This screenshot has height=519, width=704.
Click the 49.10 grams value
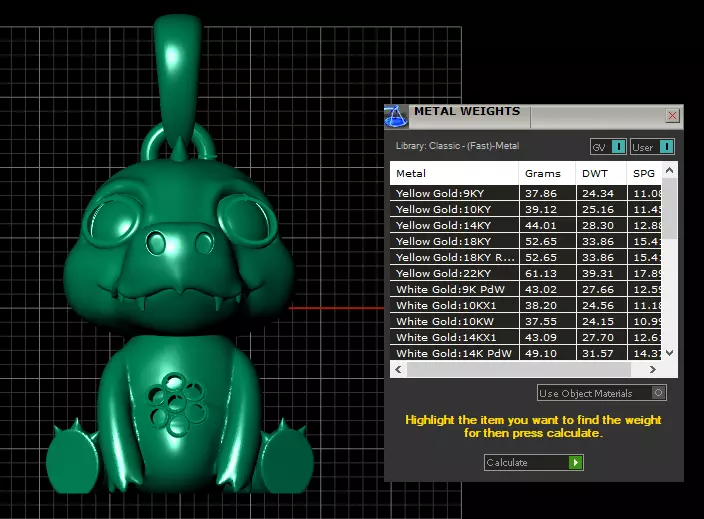click(x=541, y=353)
